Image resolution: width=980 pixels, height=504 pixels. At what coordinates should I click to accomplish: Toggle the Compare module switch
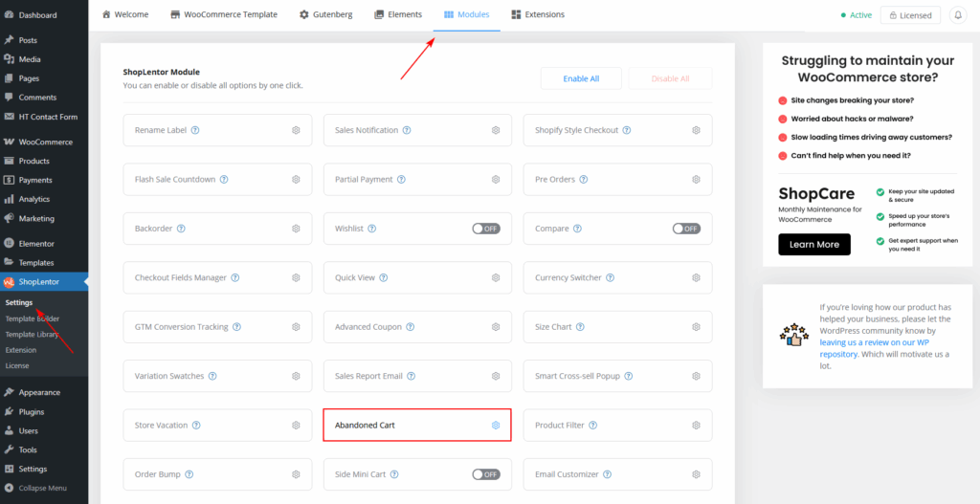[686, 229]
